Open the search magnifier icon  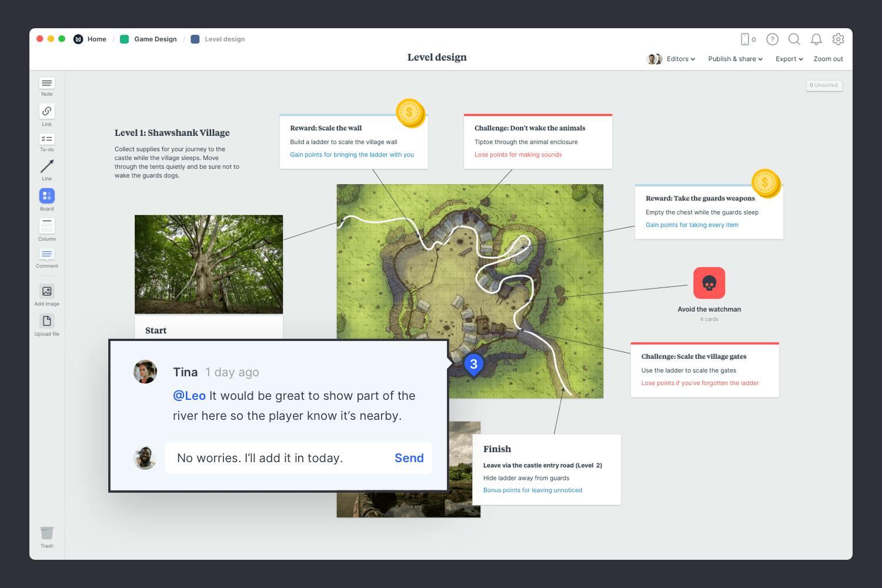click(794, 39)
